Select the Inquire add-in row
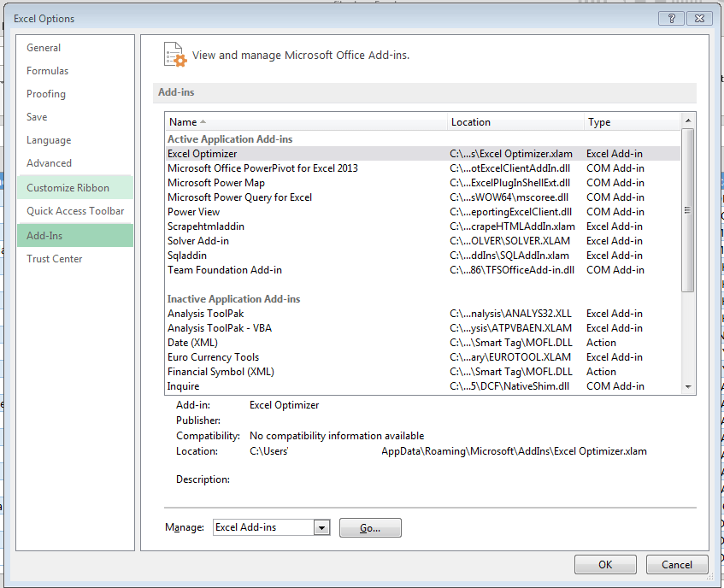 click(x=422, y=386)
